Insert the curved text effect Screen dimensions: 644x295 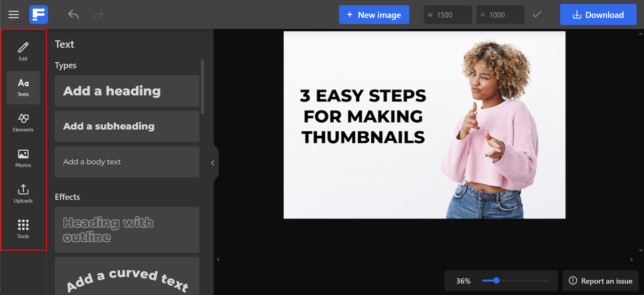pyautogui.click(x=127, y=276)
